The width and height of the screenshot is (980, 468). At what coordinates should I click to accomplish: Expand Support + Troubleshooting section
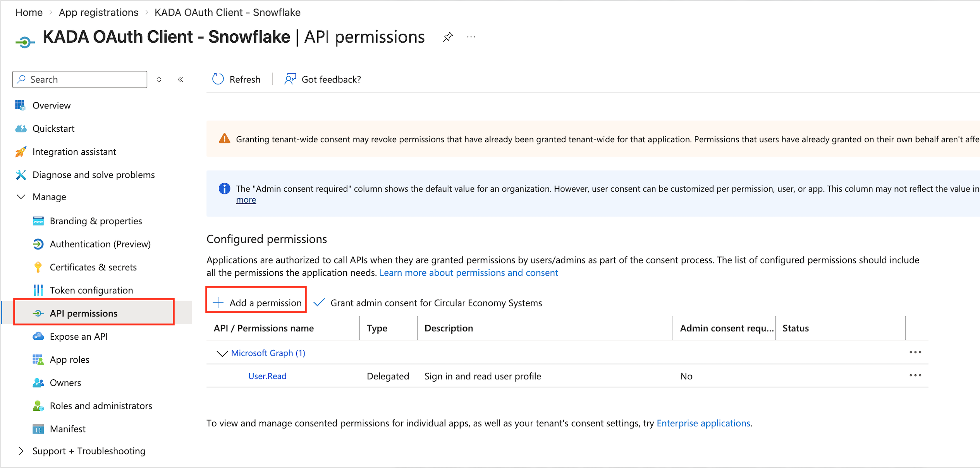click(21, 451)
